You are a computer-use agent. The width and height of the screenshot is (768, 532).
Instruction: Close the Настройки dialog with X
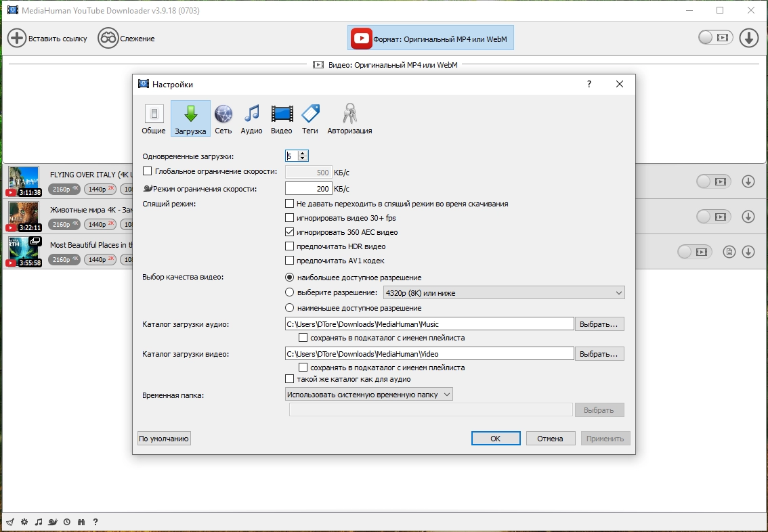point(620,84)
